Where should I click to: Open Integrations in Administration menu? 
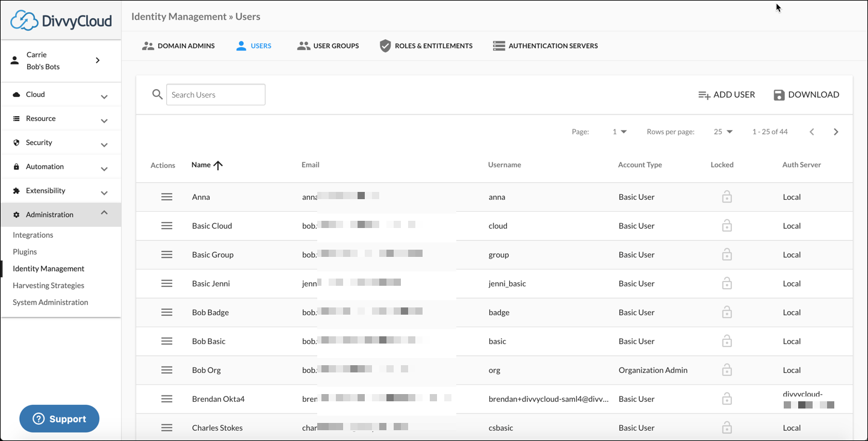[x=33, y=235]
